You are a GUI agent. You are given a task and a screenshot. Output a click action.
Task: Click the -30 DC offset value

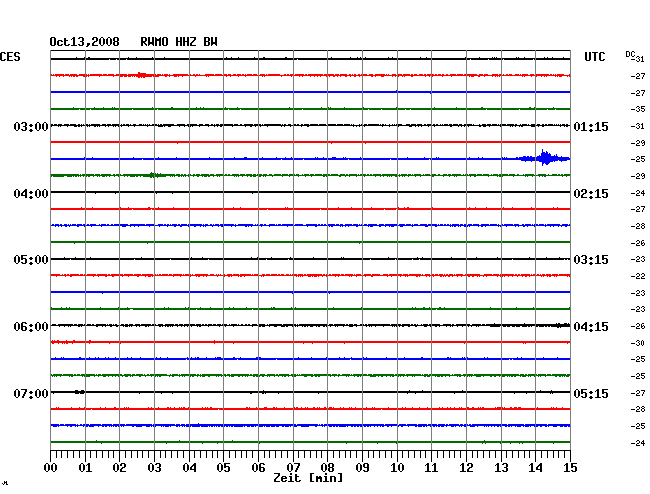click(x=638, y=343)
